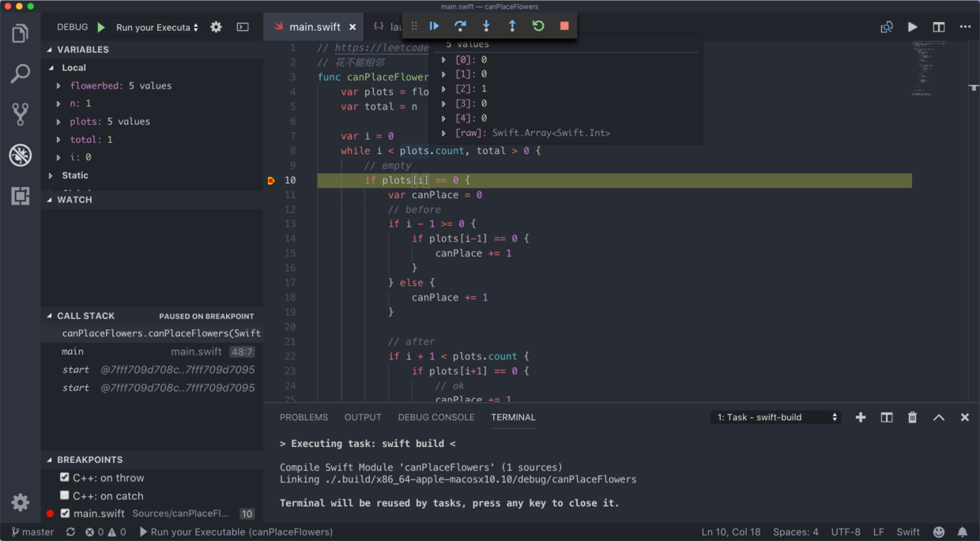Viewport: 980px width, 541px height.
Task: Change encoding via UTF-8
Action: coord(845,532)
